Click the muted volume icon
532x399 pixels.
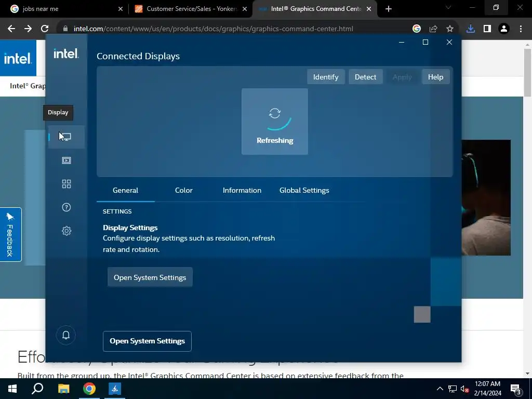465,389
